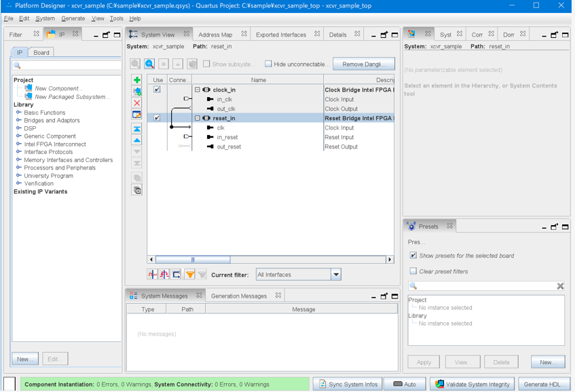Check Clear preset filters option

coord(413,271)
